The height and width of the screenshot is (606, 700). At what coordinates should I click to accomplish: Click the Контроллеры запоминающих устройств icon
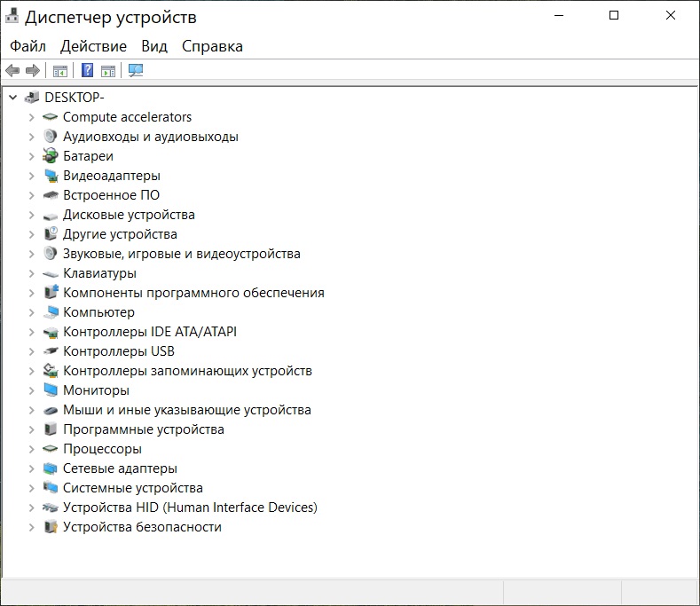(x=51, y=370)
